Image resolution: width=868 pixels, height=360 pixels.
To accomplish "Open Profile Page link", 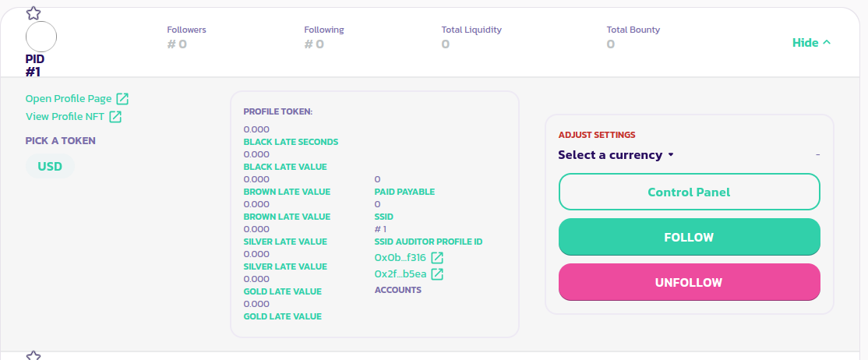I will pos(69,99).
